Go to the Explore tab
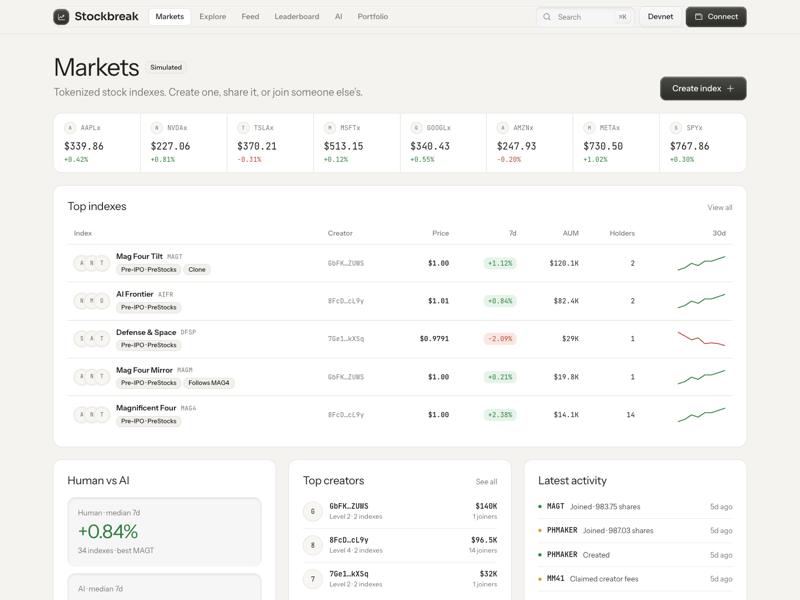Screen dimensions: 800x600 pyautogui.click(x=213, y=17)
